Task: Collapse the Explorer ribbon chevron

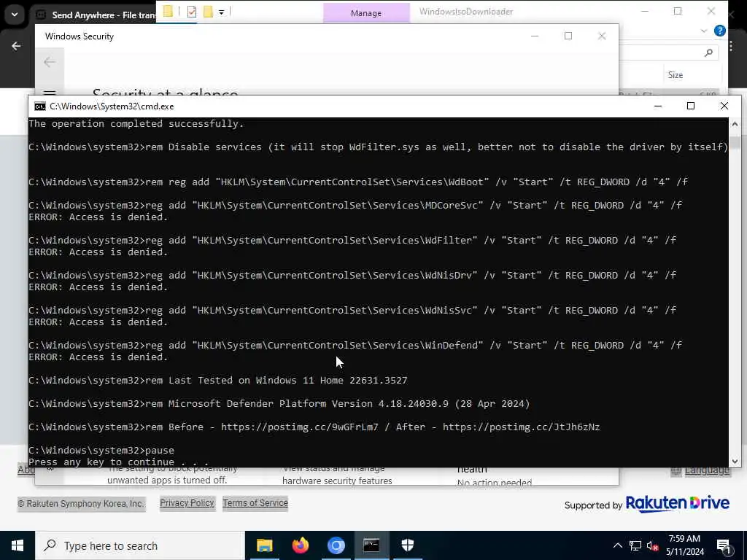Action: pyautogui.click(x=704, y=31)
